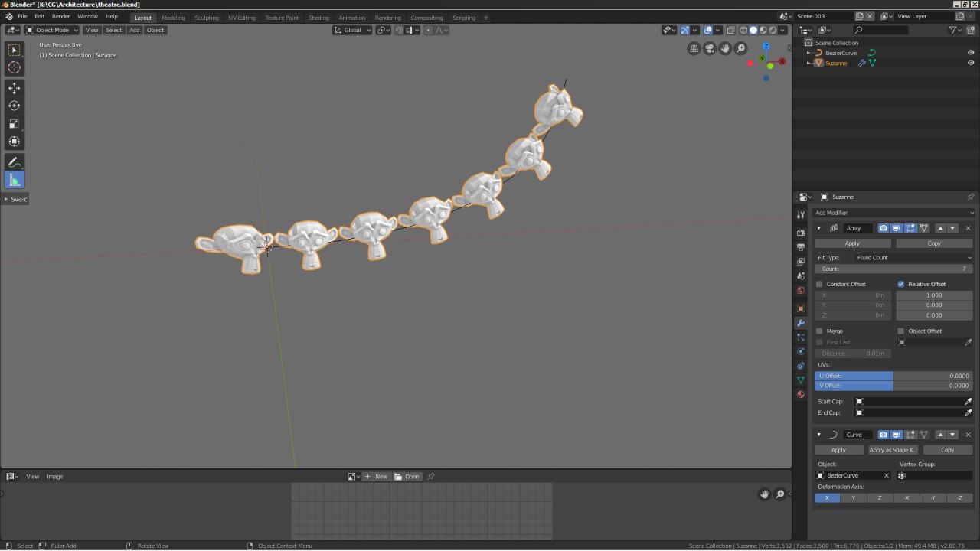
Task: Toggle Curve modifier viewport display
Action: click(x=897, y=435)
